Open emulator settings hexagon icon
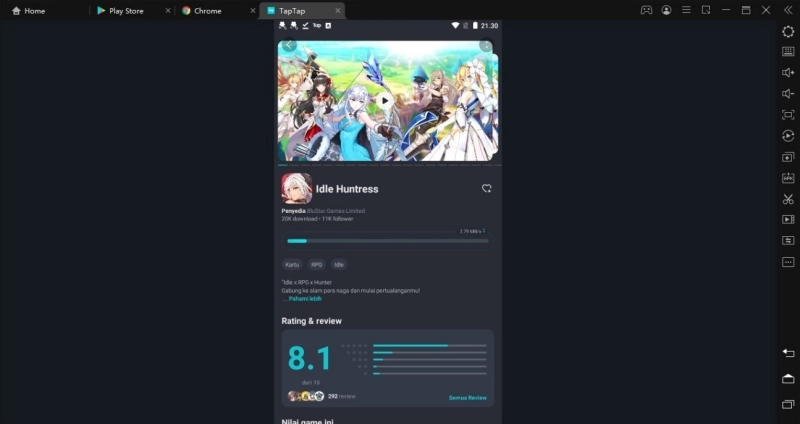Image resolution: width=800 pixels, height=424 pixels. 788,31
